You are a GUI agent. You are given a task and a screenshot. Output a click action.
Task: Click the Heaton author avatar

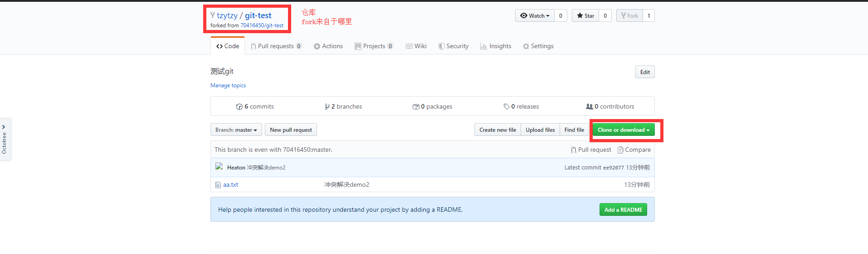[219, 167]
